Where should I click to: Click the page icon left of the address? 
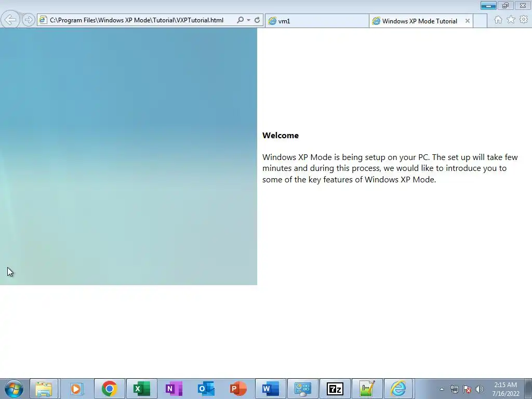pyautogui.click(x=43, y=20)
